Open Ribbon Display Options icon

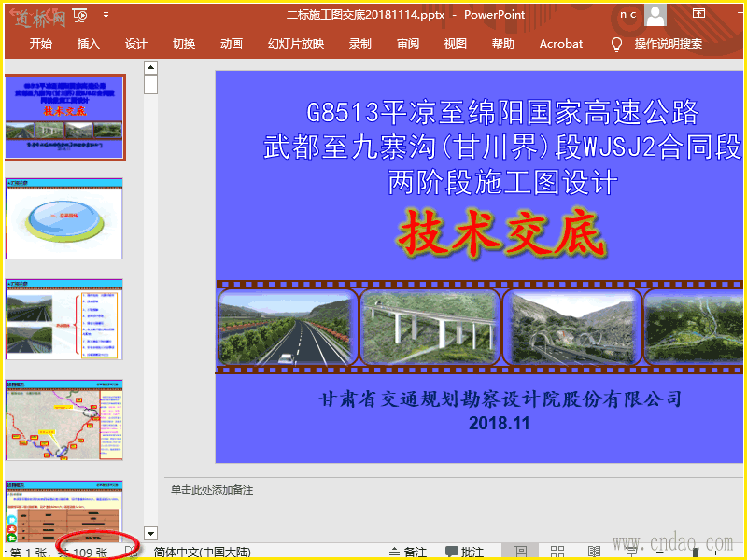coord(698,14)
